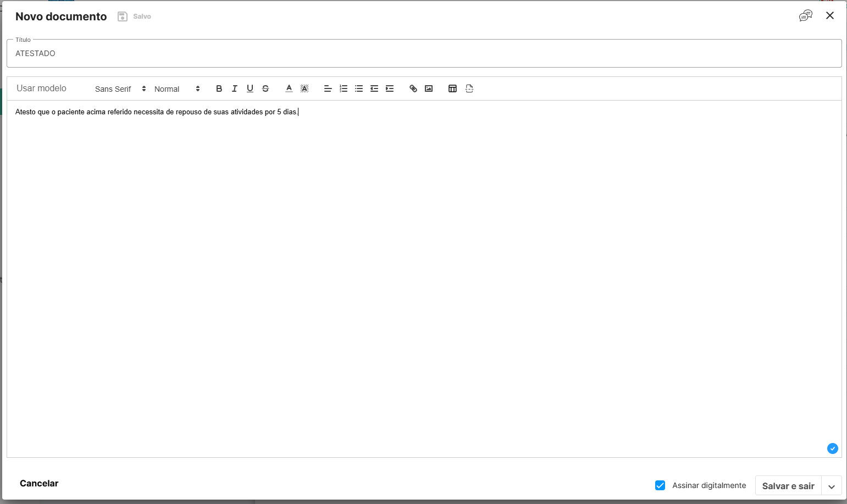Insert a bulleted list

click(359, 88)
